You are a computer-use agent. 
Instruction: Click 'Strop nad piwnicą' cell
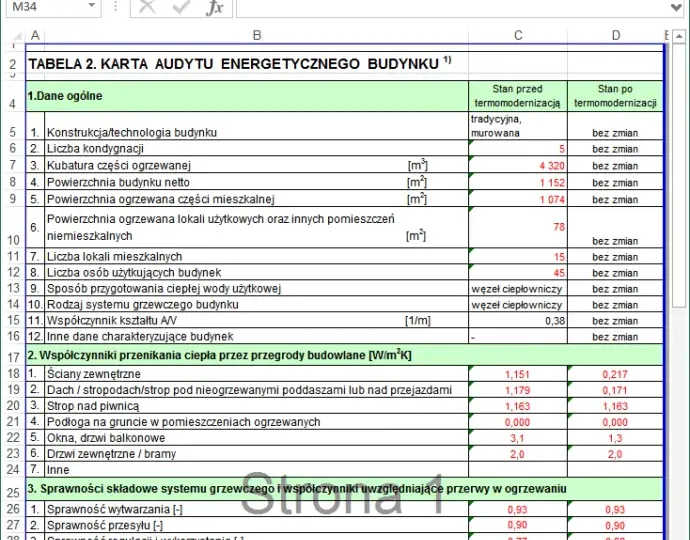(x=257, y=406)
